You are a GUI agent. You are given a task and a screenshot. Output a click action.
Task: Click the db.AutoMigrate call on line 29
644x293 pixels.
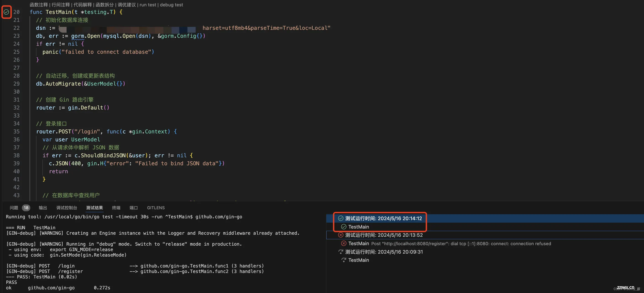coord(81,84)
